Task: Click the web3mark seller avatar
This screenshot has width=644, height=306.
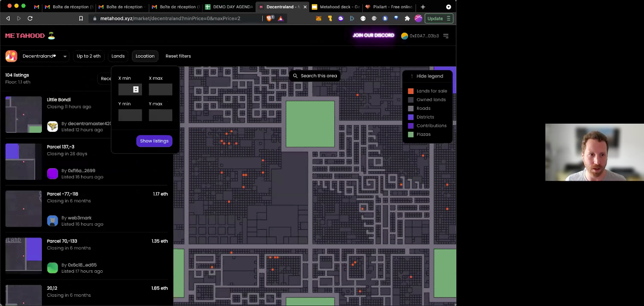Action: [x=53, y=221]
